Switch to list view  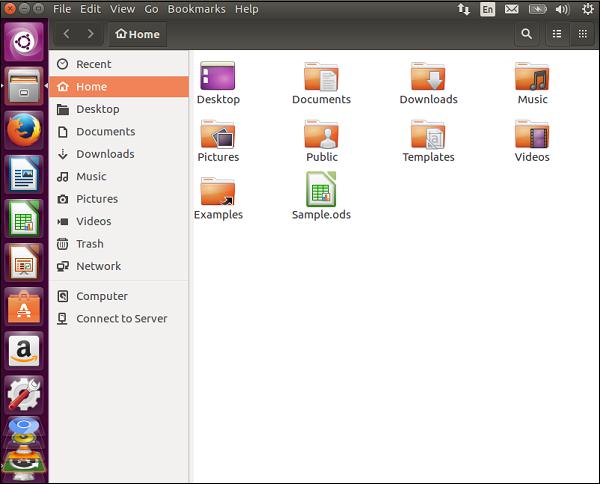(x=557, y=34)
